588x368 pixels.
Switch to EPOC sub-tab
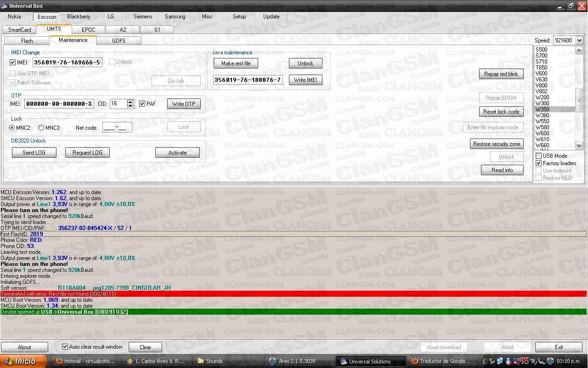88,29
